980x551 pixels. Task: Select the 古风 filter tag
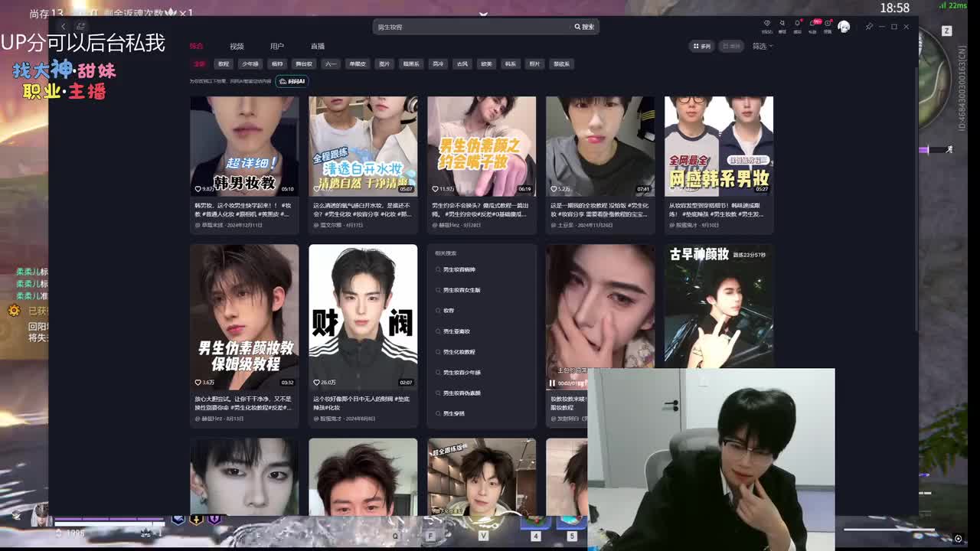(461, 64)
